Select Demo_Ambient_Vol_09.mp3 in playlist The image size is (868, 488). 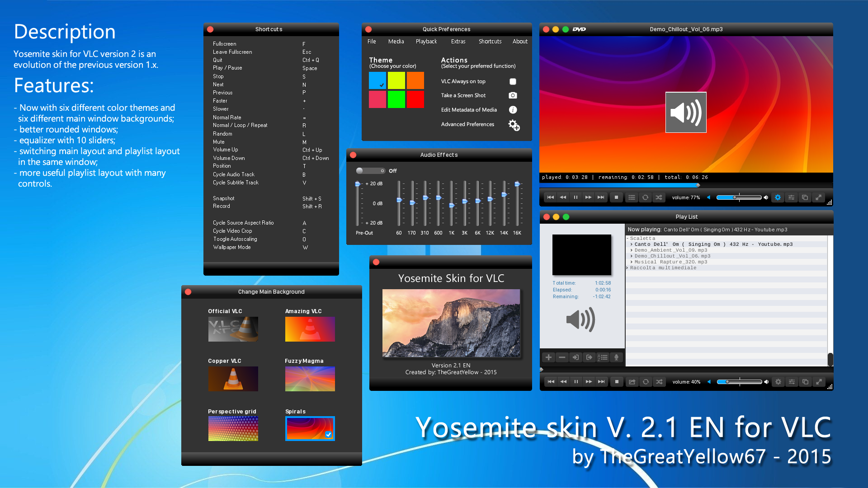pos(671,250)
